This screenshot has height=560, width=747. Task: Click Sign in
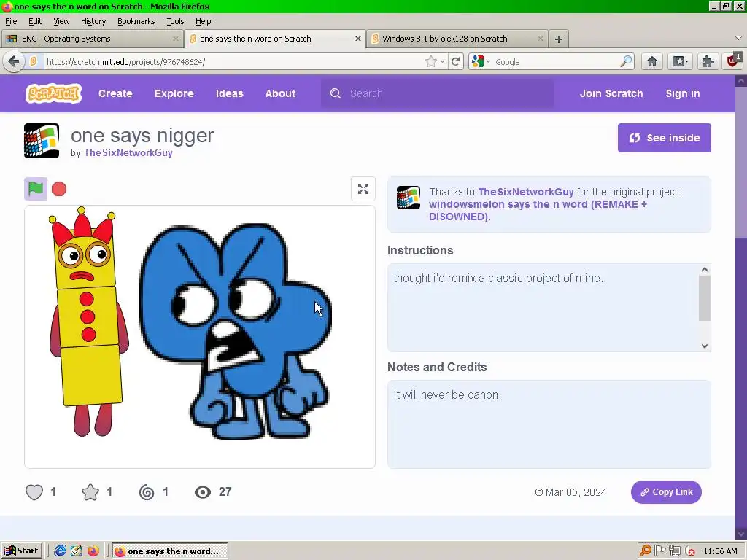click(x=683, y=93)
